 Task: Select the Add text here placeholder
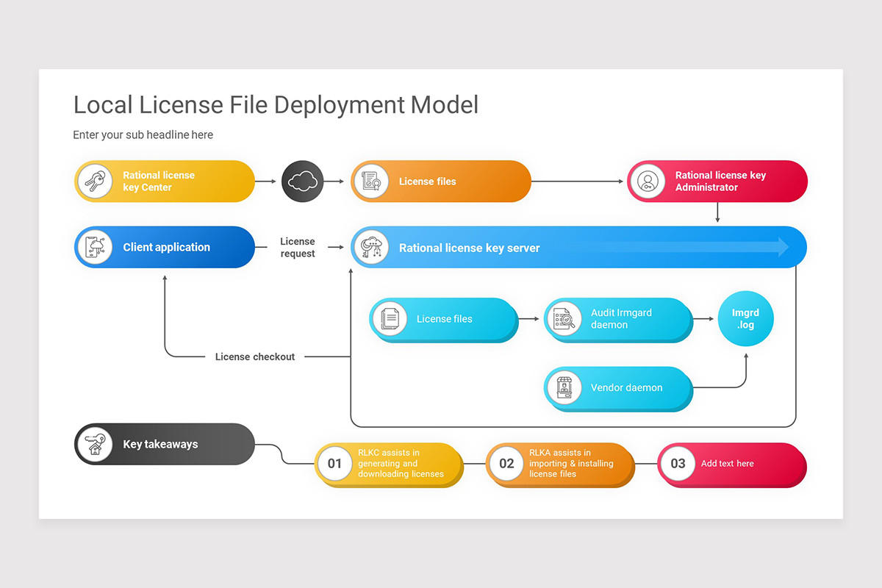pos(728,464)
